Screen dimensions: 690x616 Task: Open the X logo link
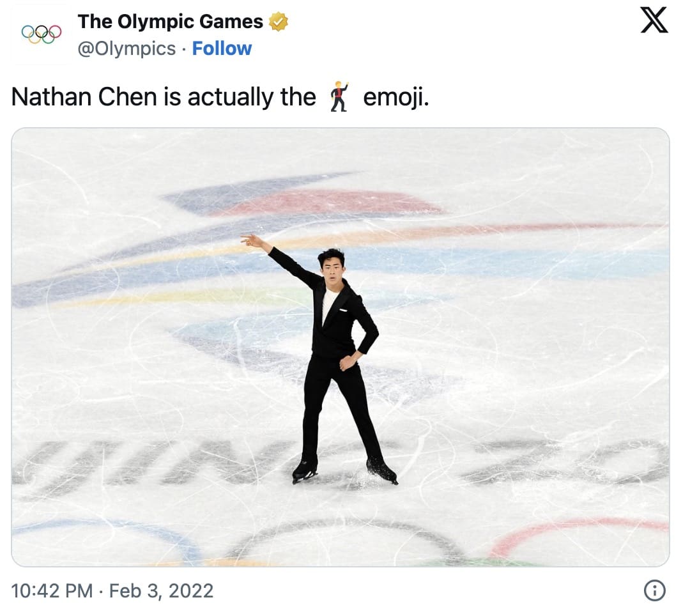pos(654,21)
